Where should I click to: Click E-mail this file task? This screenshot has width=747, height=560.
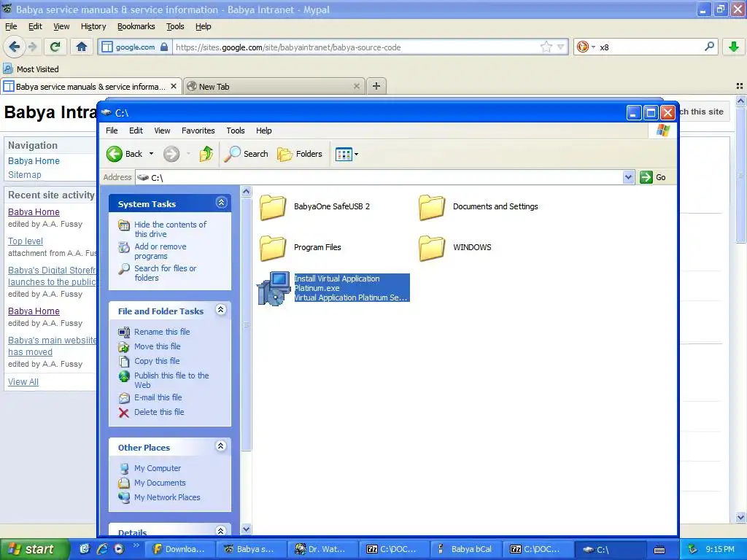tap(158, 397)
